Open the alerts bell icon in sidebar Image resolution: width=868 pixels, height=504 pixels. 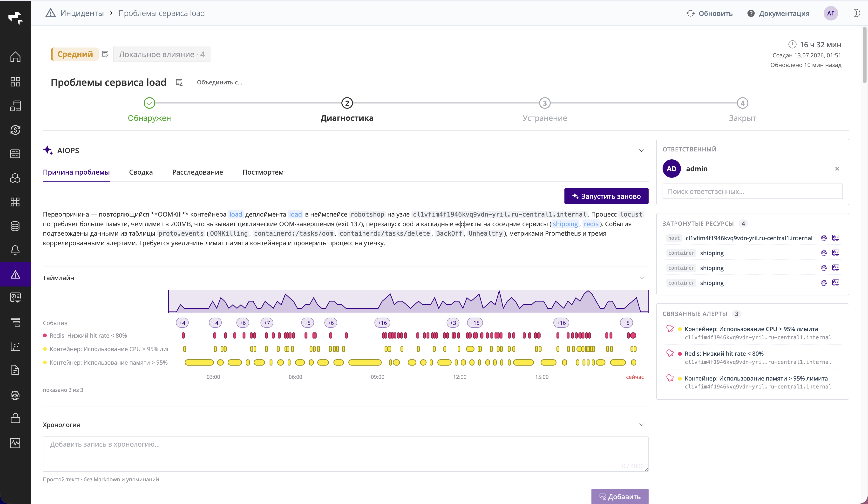point(15,250)
